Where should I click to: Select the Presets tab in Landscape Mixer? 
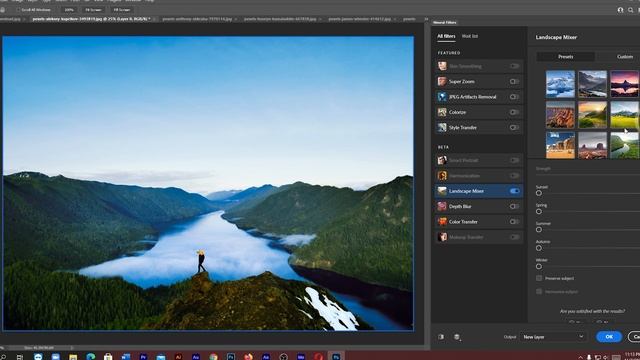point(565,57)
